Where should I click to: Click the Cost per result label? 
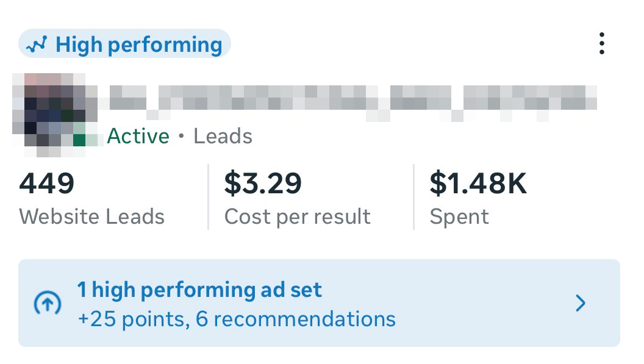pyautogui.click(x=297, y=216)
